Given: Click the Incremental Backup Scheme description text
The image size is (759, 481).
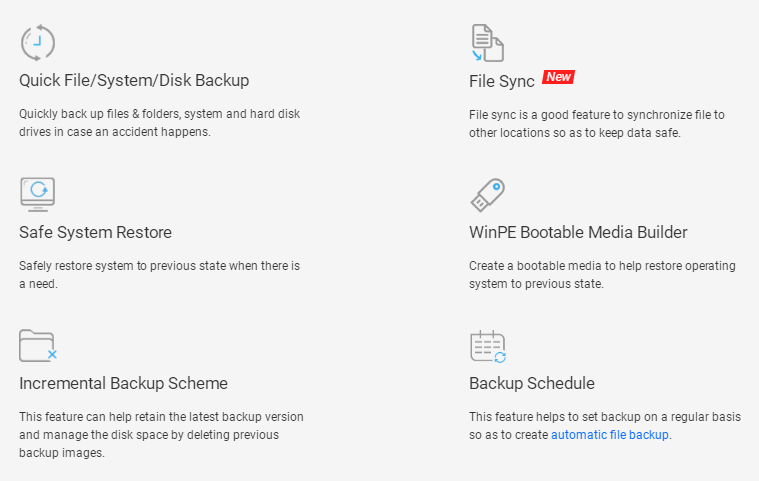Looking at the screenshot, I should (161, 434).
